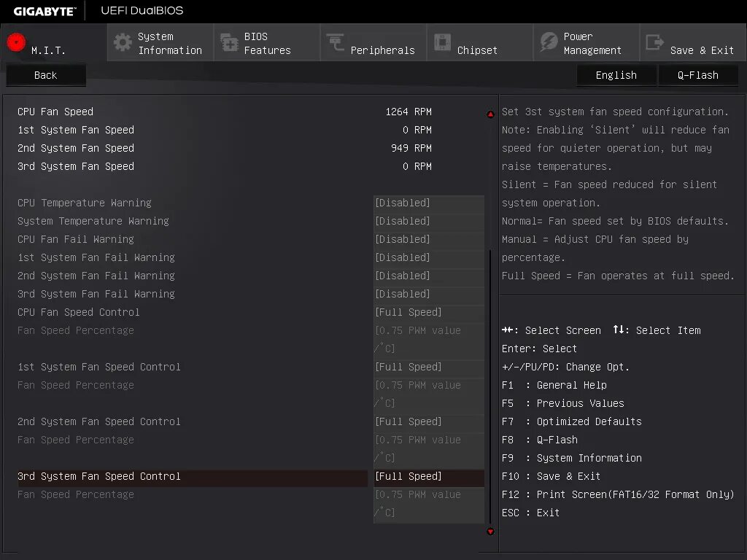The width and height of the screenshot is (747, 560).
Task: Select the CPU Temperature Warning label
Action: click(85, 203)
